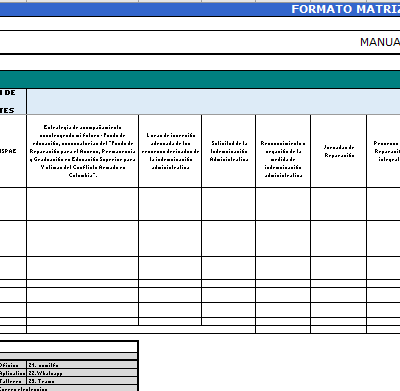Select the 23. Teams list cell
Viewport: 400px width, 391px height.
pyautogui.click(x=82, y=381)
